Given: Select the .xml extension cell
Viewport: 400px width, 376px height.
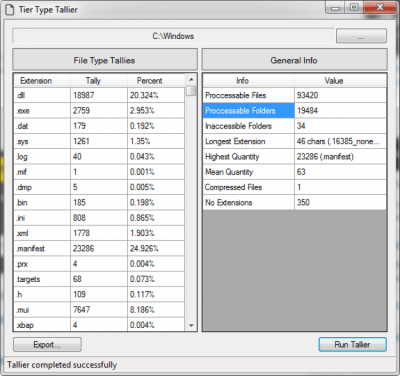Looking at the screenshot, I should (42, 233).
